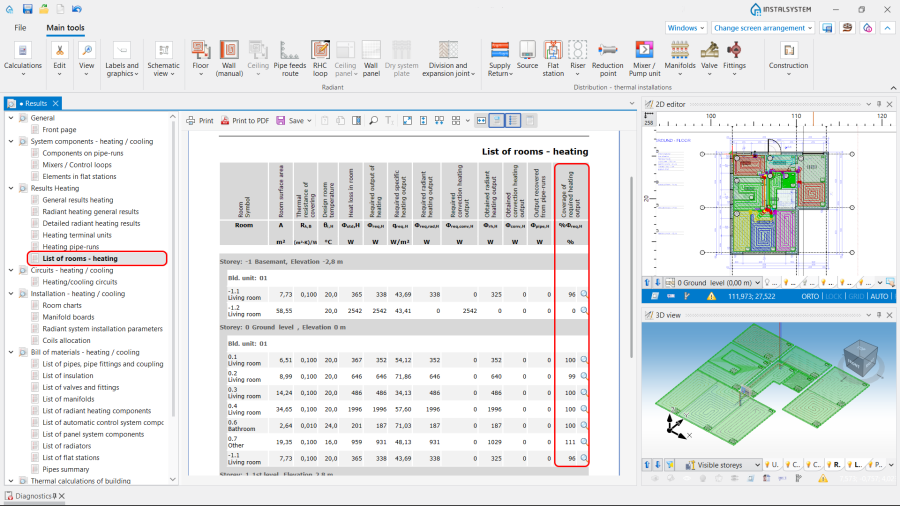
Task: Click the Source tool icon
Action: click(x=527, y=55)
